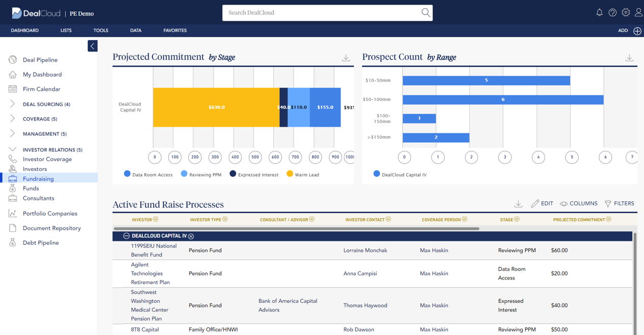Expand the Management section
The height and width of the screenshot is (335, 644).
point(13,134)
